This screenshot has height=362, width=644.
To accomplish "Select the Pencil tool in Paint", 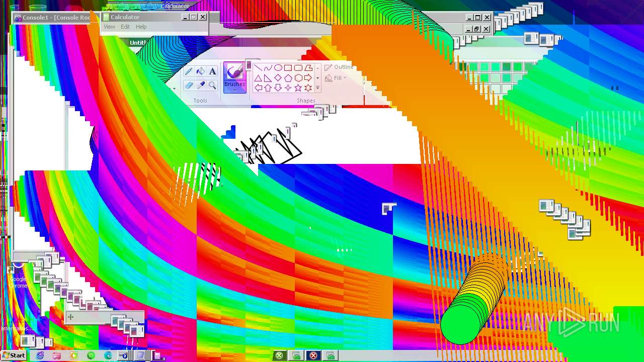I will [x=189, y=71].
